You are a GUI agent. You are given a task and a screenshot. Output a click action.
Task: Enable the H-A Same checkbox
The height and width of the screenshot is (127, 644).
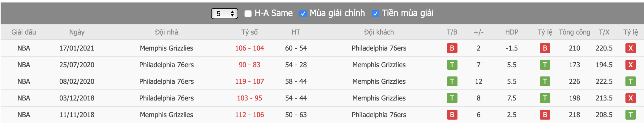(248, 14)
